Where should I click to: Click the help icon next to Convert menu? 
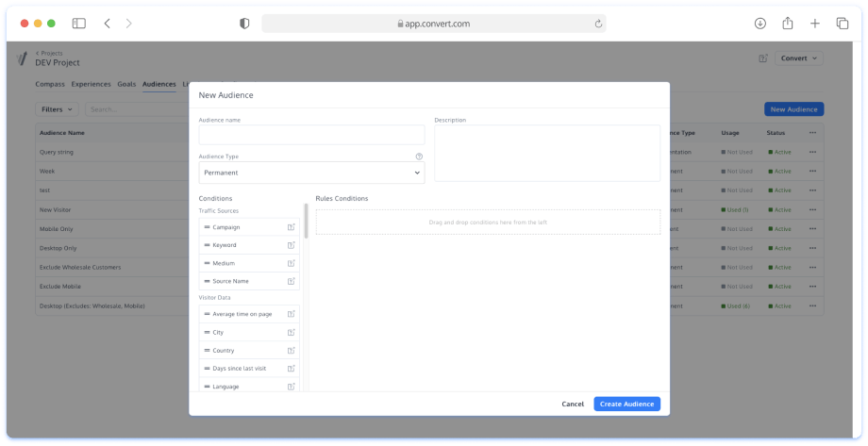(762, 58)
